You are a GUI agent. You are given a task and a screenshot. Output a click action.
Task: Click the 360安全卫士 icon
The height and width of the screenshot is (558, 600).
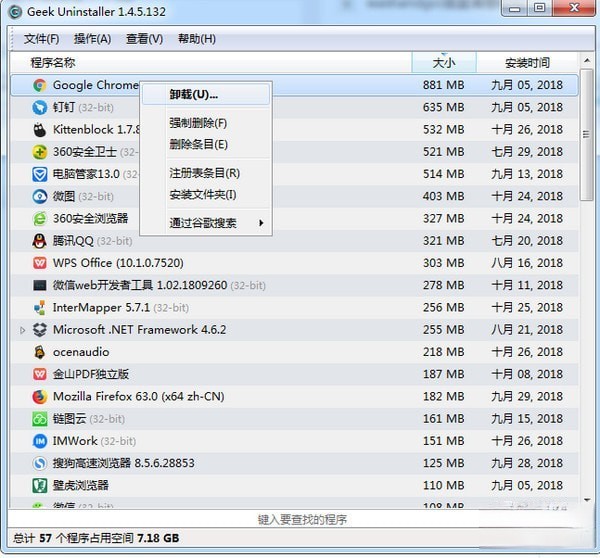click(39, 152)
